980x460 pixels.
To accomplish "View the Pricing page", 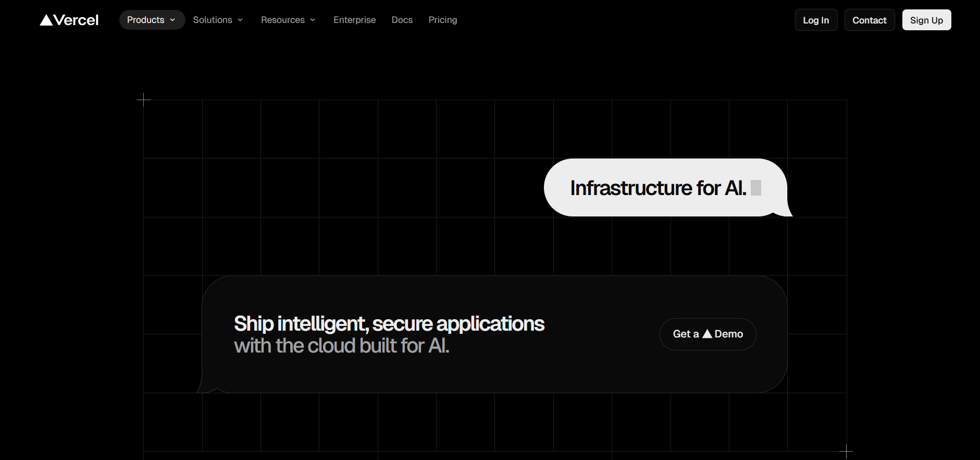I will [x=442, y=20].
